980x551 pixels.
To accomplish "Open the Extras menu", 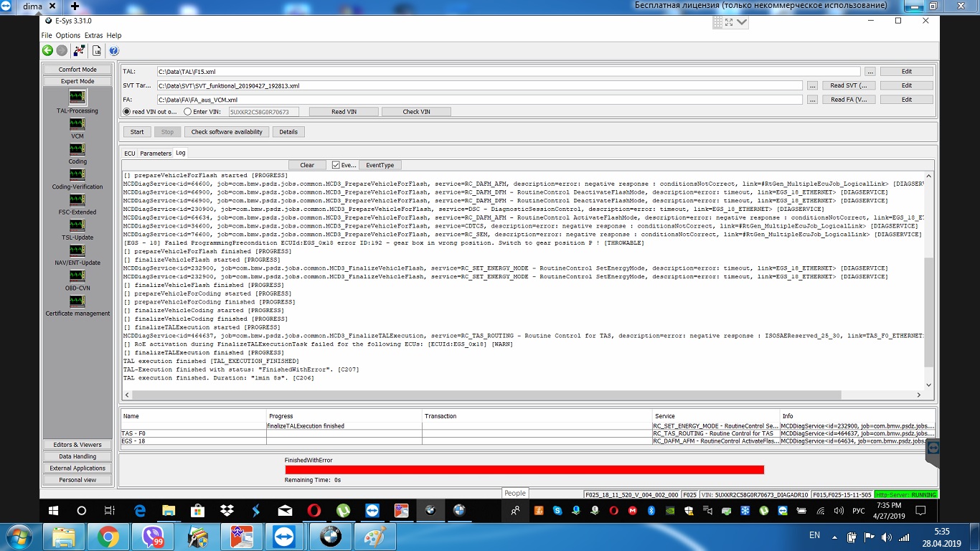I will coord(94,35).
